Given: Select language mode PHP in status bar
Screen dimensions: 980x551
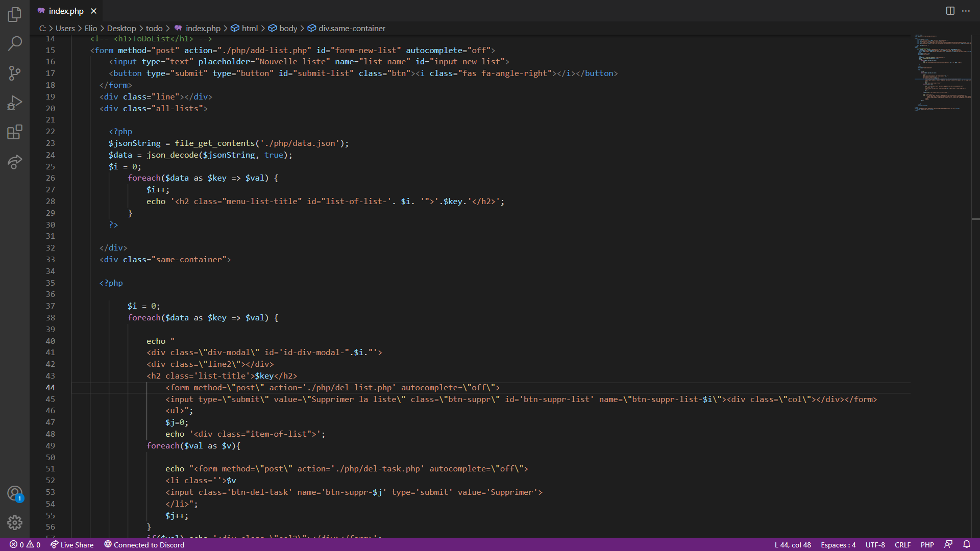Looking at the screenshot, I should (927, 545).
